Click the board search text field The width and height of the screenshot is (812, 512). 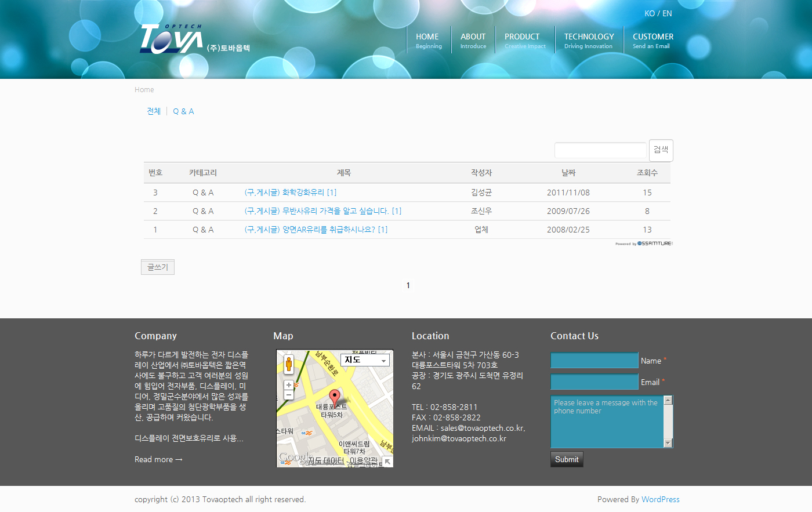(600, 150)
